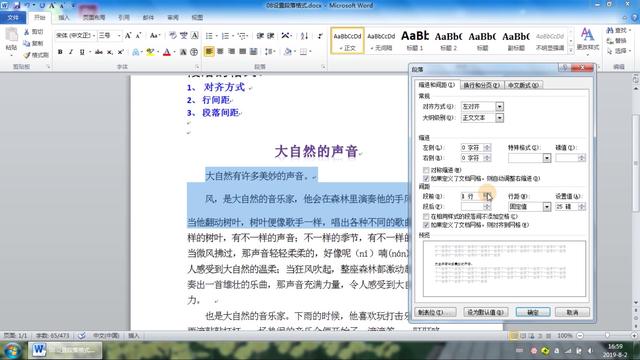This screenshot has width=640, height=360.
Task: Click the Copy icon in the ribbon
Action: pos(27,43)
